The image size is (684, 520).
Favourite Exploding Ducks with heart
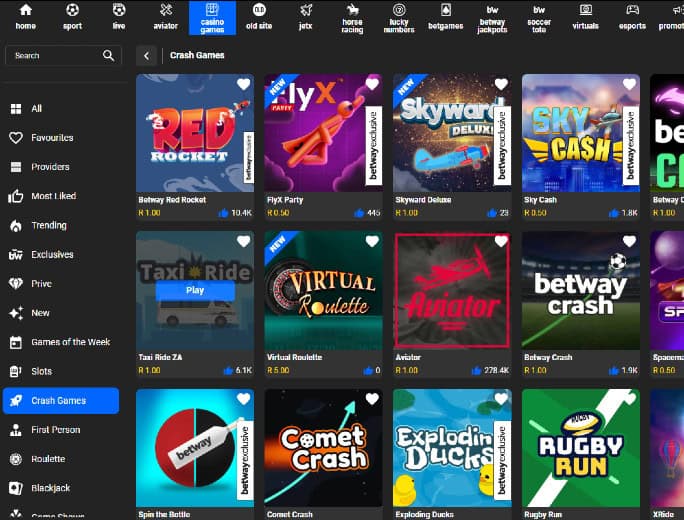coord(501,399)
